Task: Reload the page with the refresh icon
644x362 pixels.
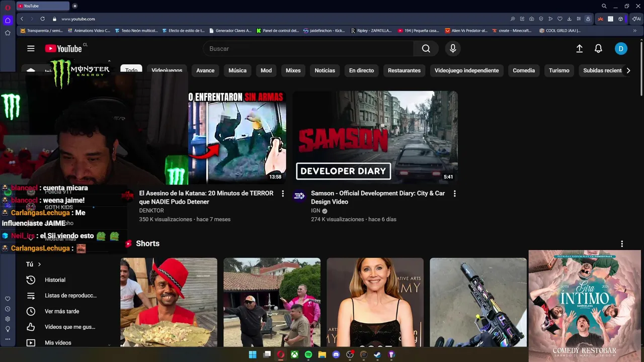Action: 42,19
